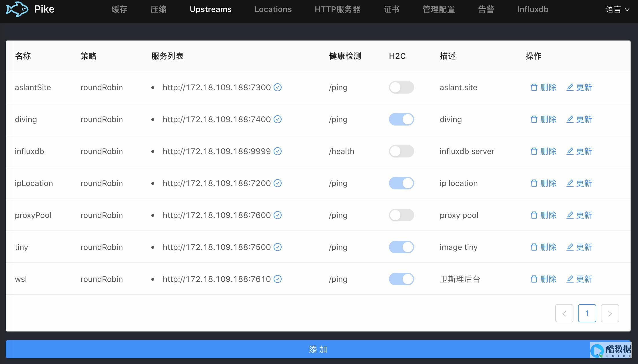
Task: Open the 语言 language dropdown
Action: (617, 9)
